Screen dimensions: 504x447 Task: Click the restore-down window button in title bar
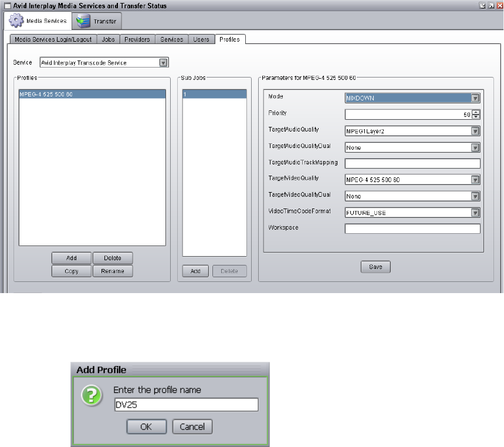coord(482,5)
